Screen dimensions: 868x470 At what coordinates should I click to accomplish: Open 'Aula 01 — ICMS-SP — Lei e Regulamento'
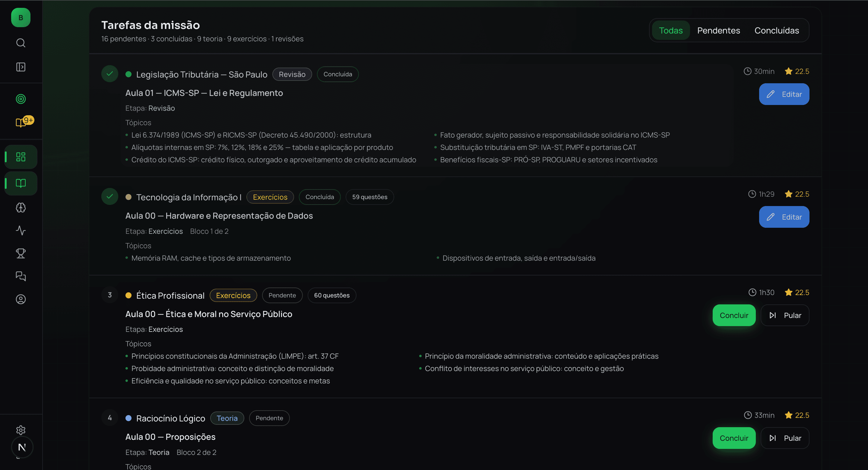[204, 93]
